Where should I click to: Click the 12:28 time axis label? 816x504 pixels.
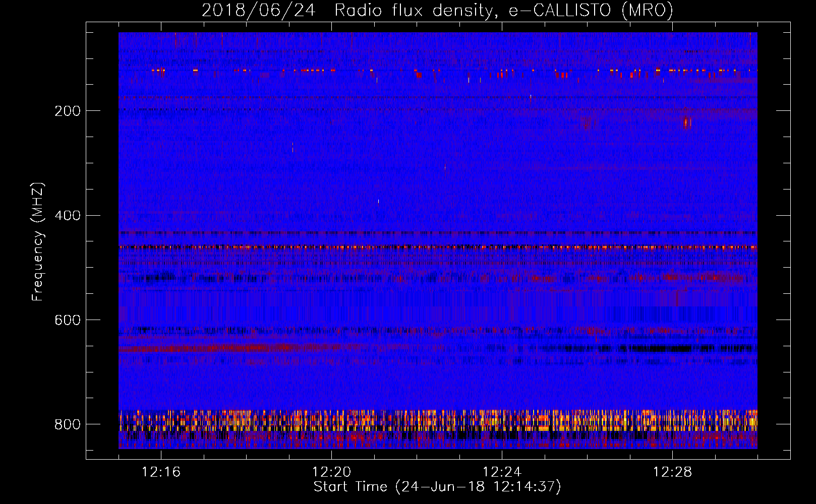[672, 472]
